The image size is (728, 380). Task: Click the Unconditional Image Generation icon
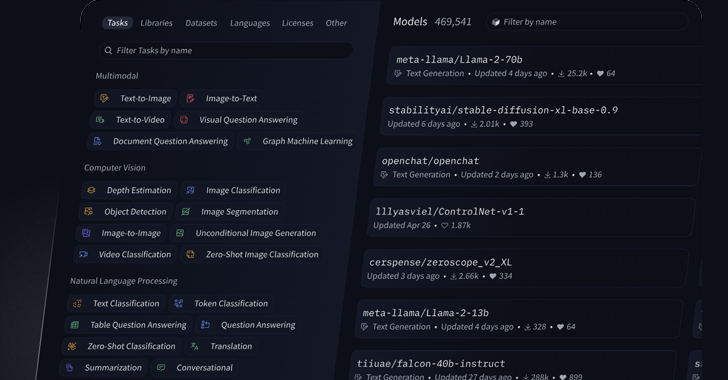(180, 233)
